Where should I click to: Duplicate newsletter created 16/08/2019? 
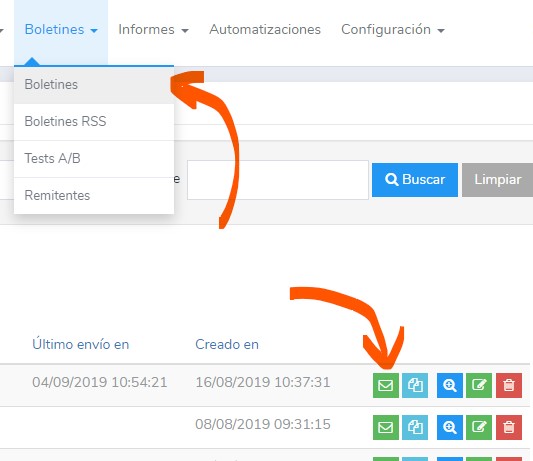click(415, 385)
